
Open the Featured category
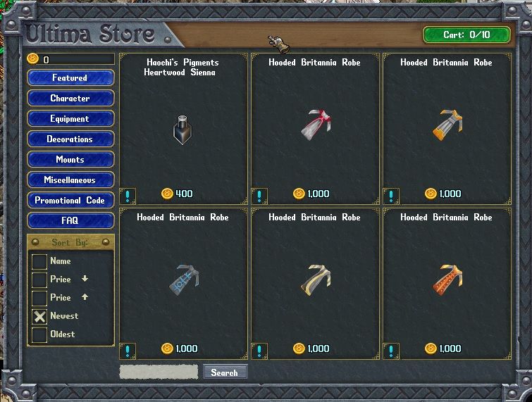[70, 77]
